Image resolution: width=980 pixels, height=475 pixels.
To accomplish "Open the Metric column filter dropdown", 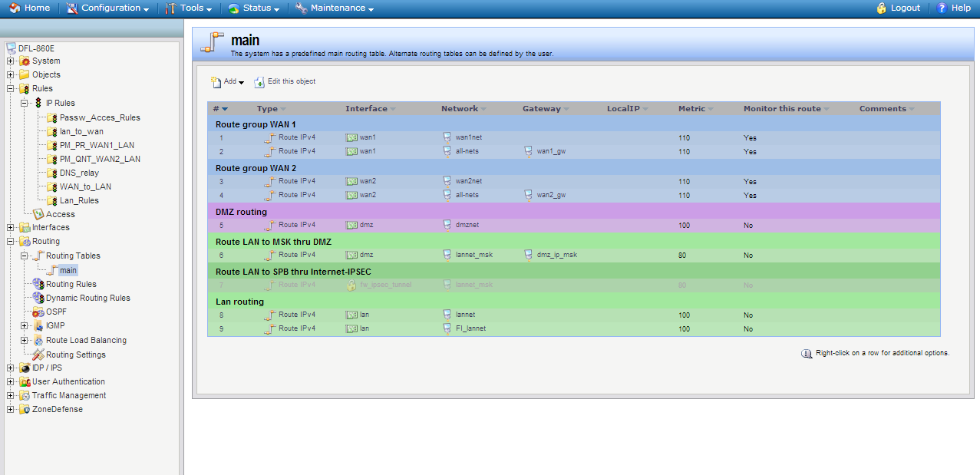I will point(710,110).
